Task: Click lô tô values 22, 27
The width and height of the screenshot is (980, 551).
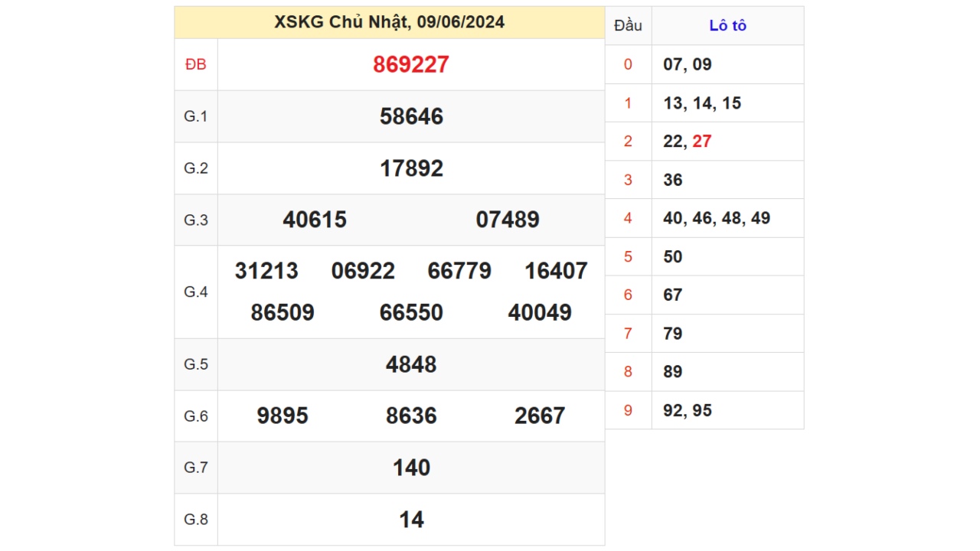Action: (x=688, y=142)
